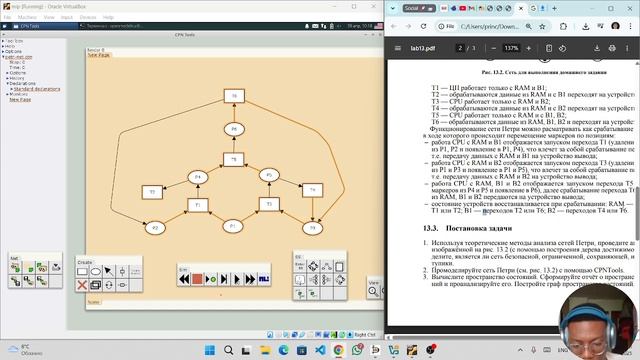Rewind the simulation to initial state
640x360 pixels.
point(184,279)
